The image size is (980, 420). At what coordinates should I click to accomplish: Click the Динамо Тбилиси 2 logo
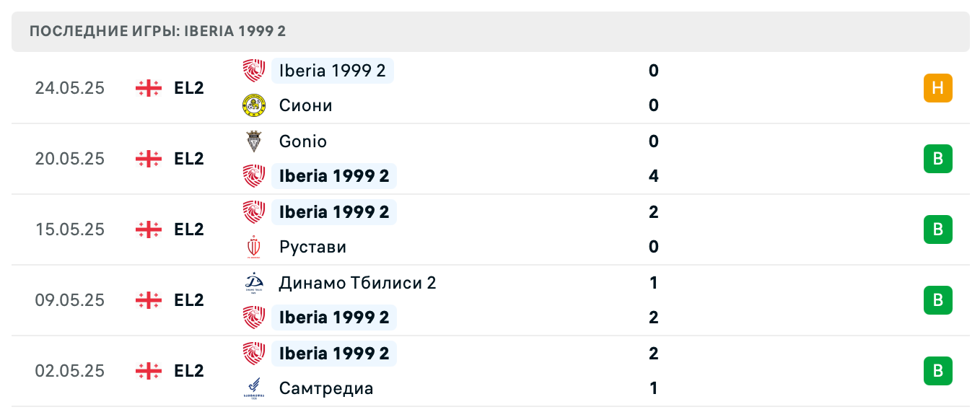(x=253, y=283)
